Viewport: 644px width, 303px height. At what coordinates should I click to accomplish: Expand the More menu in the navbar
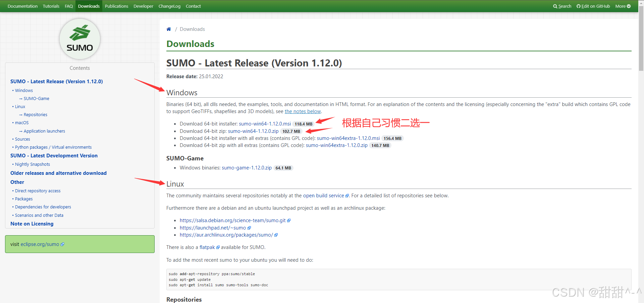pos(622,6)
